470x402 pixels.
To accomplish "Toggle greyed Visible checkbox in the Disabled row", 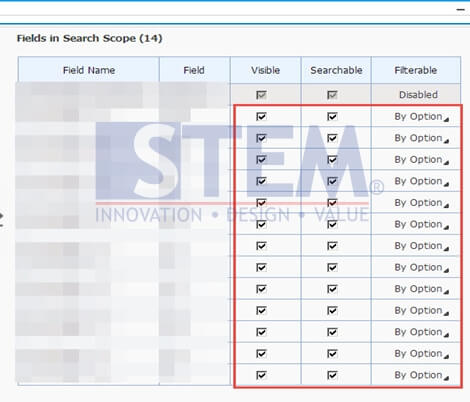I will (261, 95).
